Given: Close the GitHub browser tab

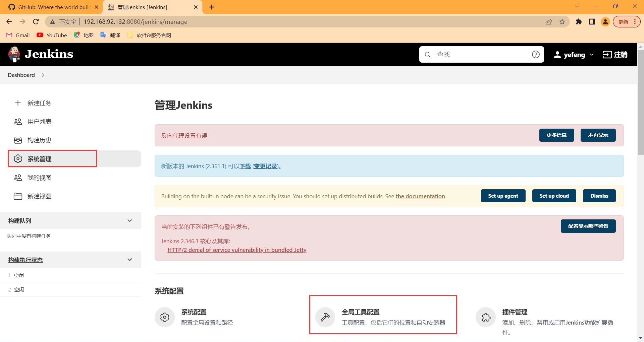Looking at the screenshot, I should click(97, 7).
